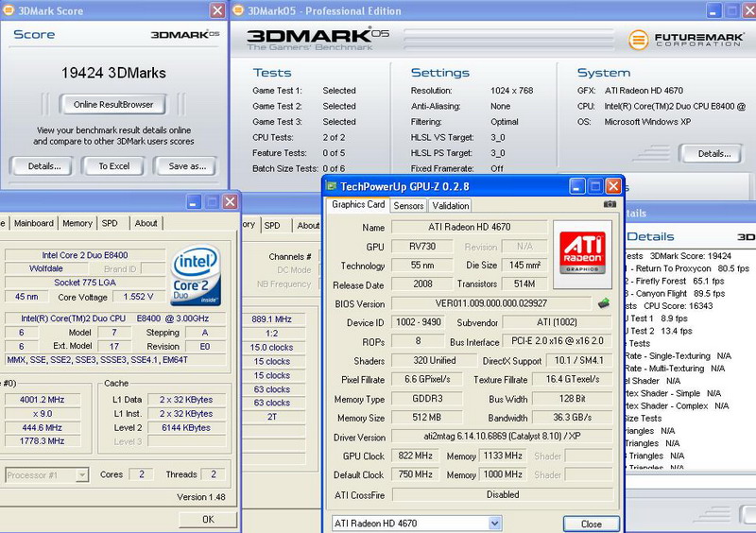Viewport: 756px width, 533px height.
Task: Minimize the CPU-Z window
Action: (194, 201)
